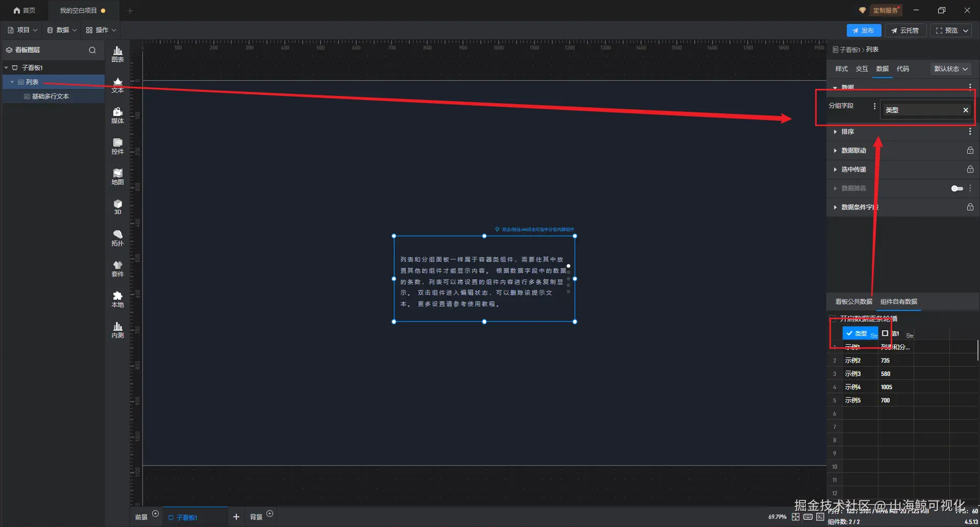Click the lock icon on the 选中传递 row
Viewport: 980px width, 527px height.
pyautogui.click(x=970, y=169)
